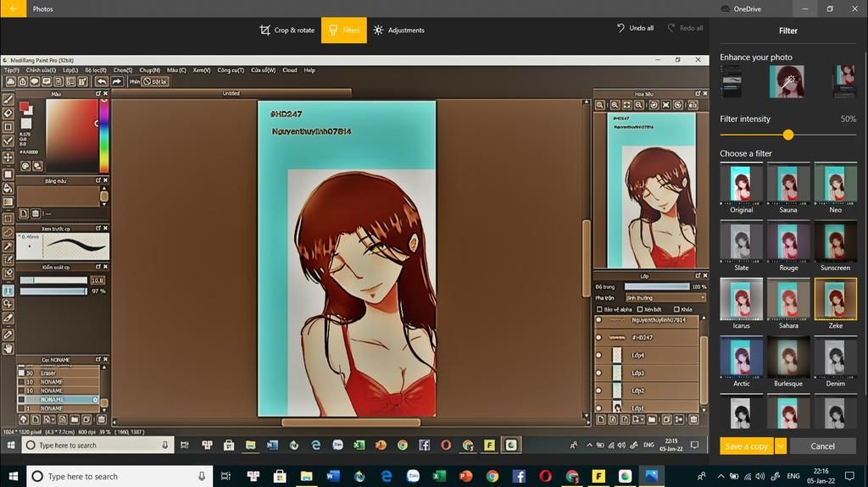Select the Hand tool in MediBang toolbox
868x487 pixels.
click(8, 349)
